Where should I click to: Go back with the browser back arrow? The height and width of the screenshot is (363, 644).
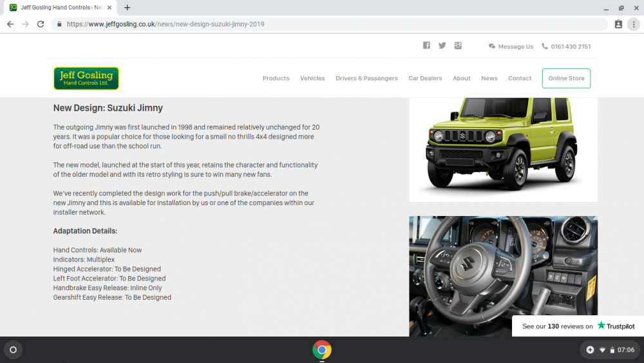[10, 25]
